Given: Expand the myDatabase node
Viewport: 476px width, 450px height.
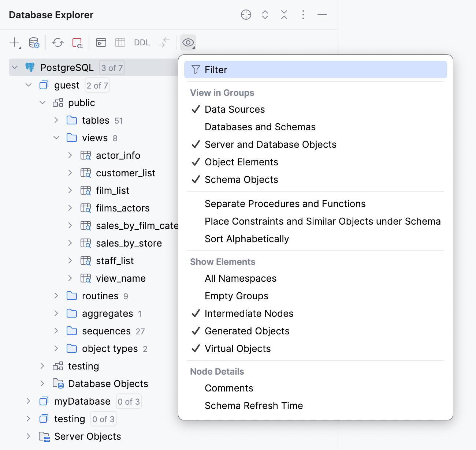Looking at the screenshot, I should click(x=29, y=401).
